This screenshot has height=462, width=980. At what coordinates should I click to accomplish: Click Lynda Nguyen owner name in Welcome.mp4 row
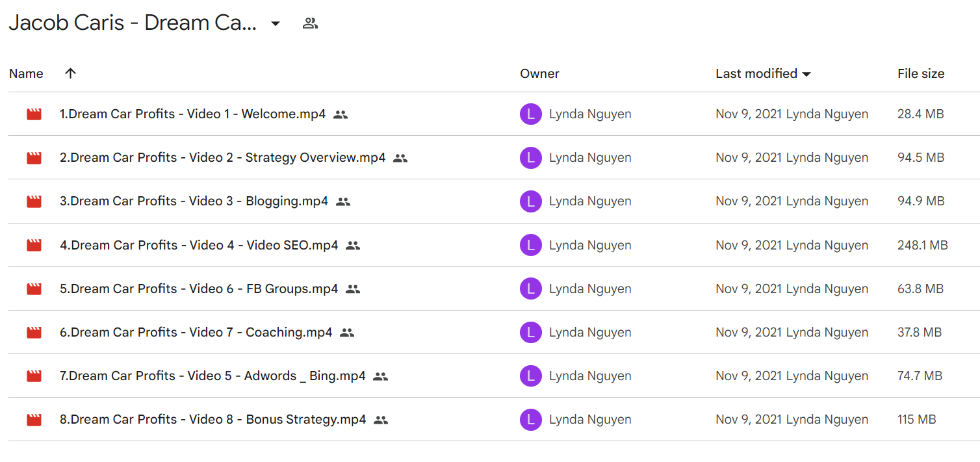pyautogui.click(x=590, y=114)
